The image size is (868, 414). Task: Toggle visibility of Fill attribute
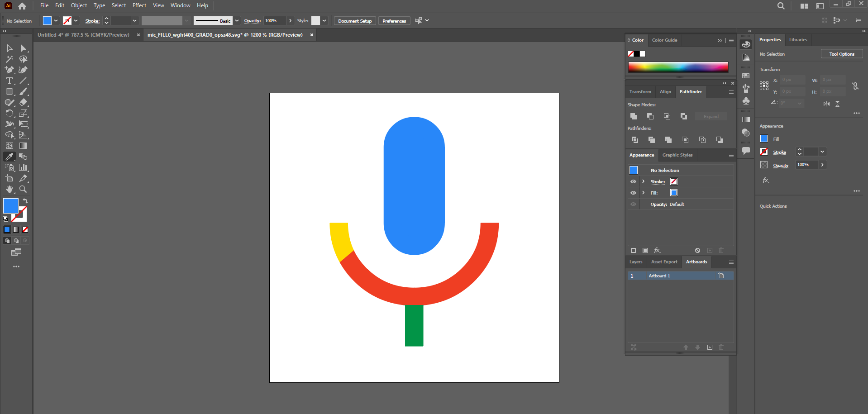pos(633,193)
